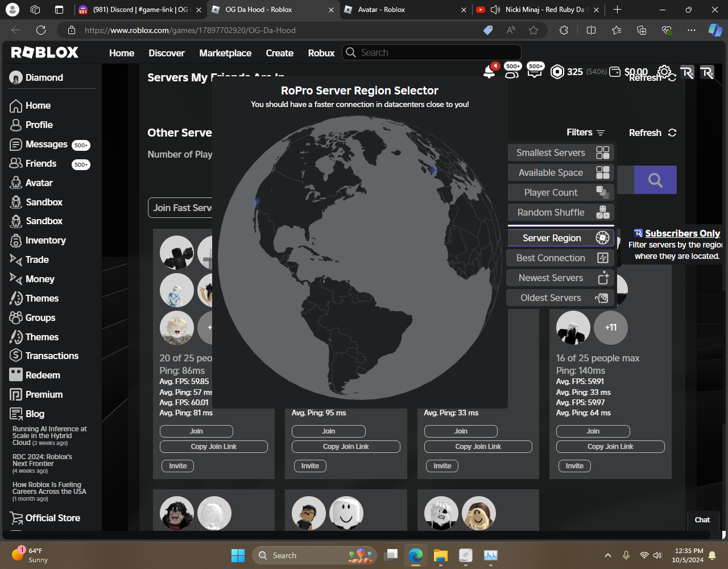Open the Filters dropdown

[x=586, y=133]
